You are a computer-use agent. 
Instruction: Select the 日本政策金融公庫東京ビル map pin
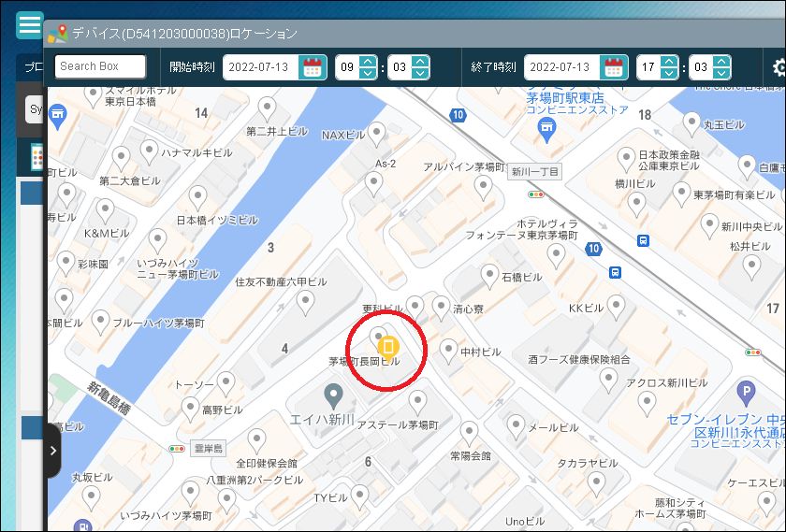626,159
